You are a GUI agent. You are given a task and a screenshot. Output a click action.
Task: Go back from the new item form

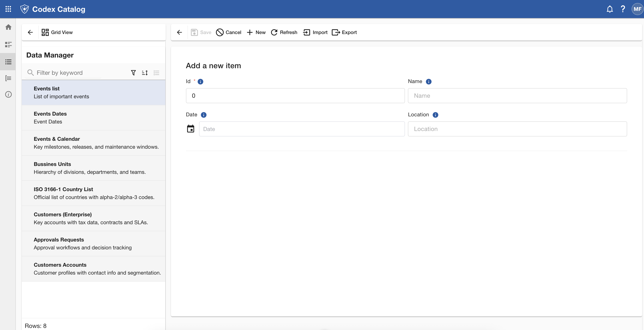(x=180, y=32)
